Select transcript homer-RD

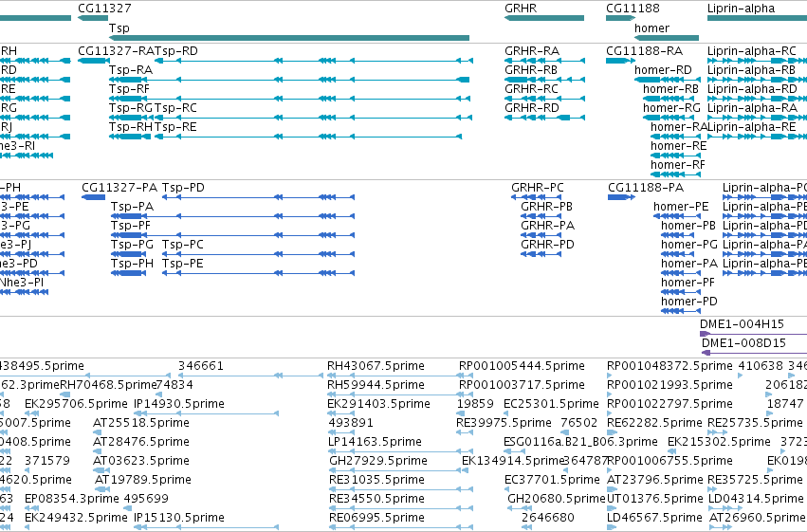tap(663, 70)
